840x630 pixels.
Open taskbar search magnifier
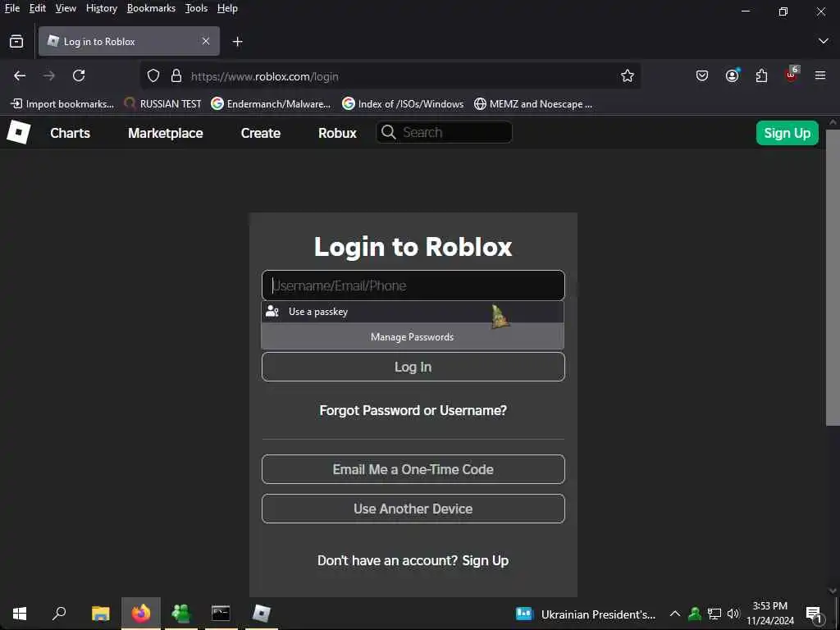point(59,614)
